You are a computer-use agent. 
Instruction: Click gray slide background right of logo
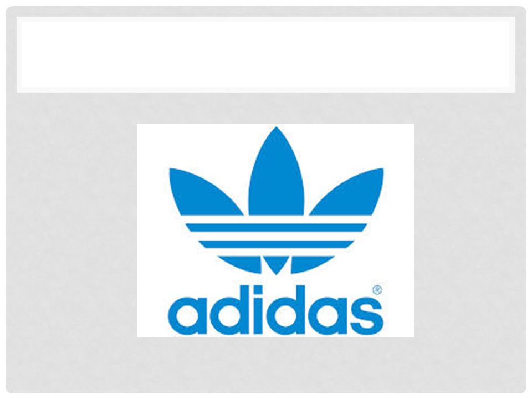(x=470, y=231)
